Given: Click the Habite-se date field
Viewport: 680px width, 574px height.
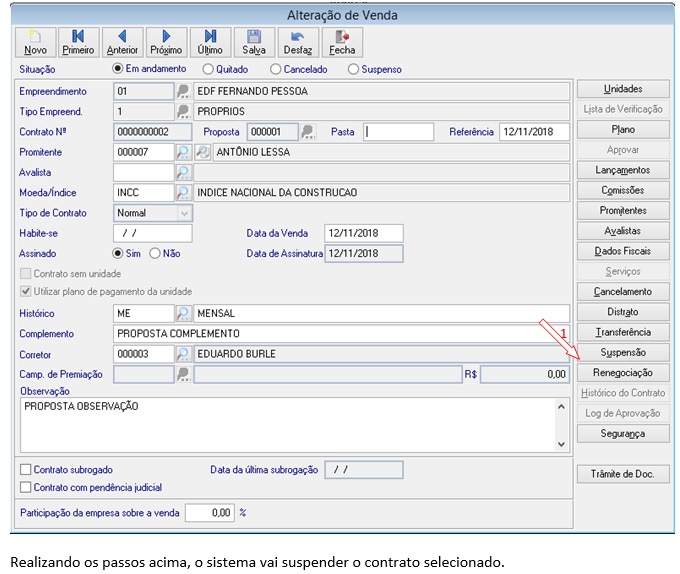Looking at the screenshot, I should pyautogui.click(x=153, y=233).
